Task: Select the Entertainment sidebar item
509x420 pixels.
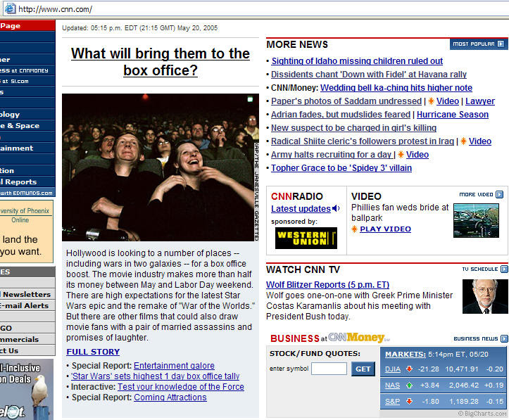Action: [27, 148]
